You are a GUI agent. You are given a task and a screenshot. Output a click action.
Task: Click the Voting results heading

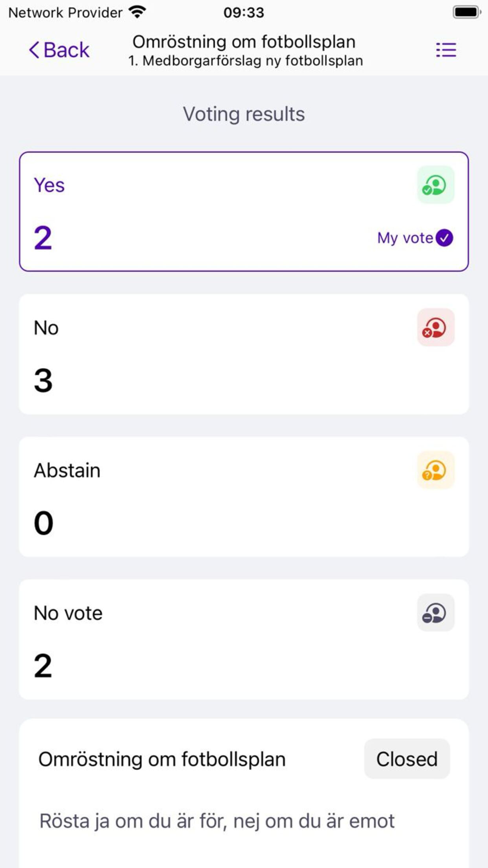point(244,114)
